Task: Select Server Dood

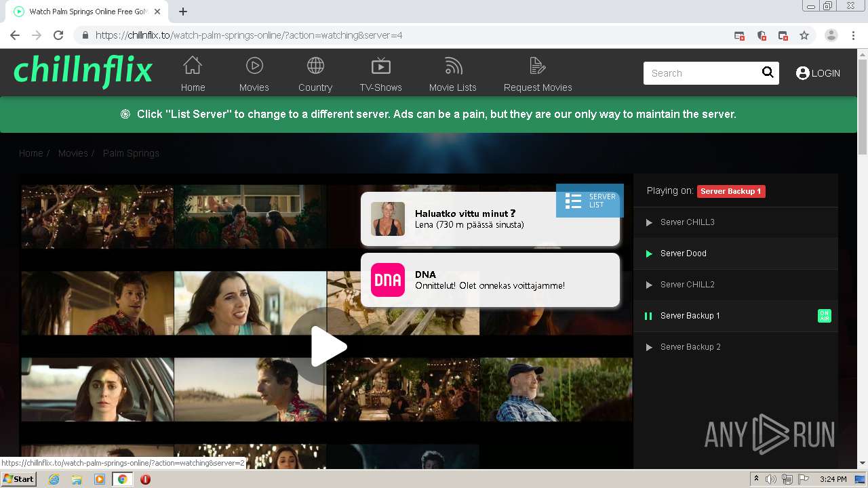Action: point(736,253)
